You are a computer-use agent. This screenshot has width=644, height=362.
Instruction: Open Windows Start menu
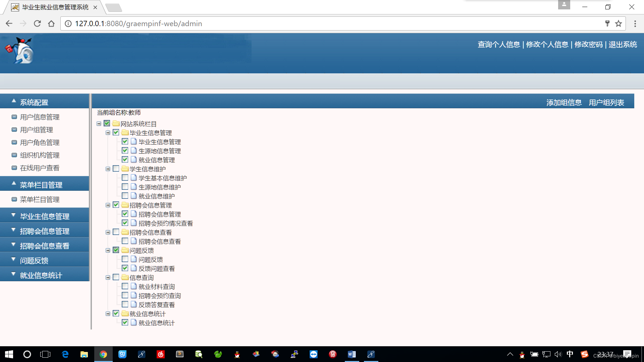9,354
